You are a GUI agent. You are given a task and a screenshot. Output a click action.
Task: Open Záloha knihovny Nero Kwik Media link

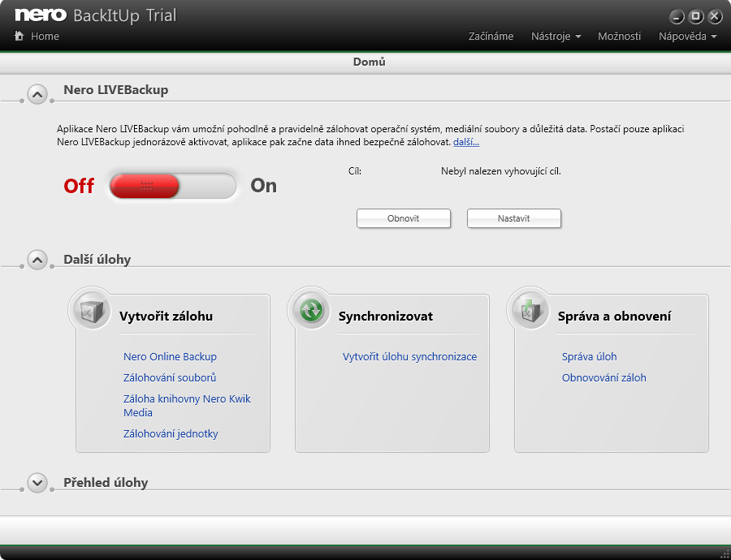187,405
